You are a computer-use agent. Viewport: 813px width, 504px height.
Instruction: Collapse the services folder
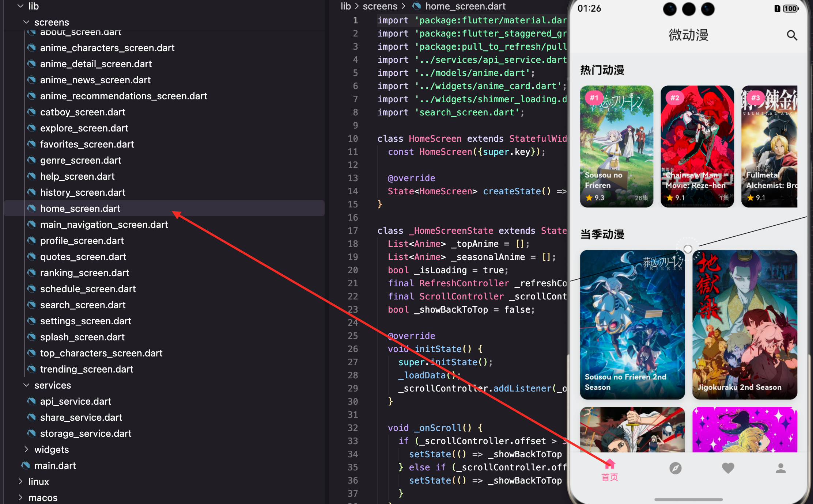click(26, 385)
